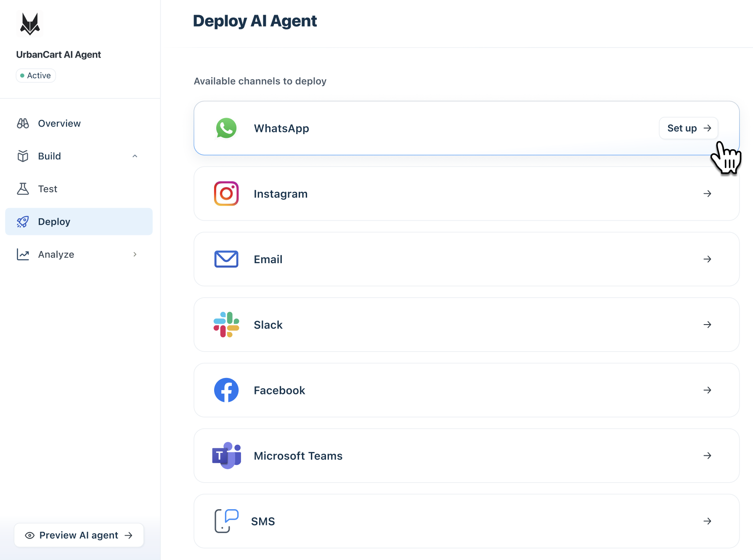Click Available channels to deploy text

click(260, 81)
